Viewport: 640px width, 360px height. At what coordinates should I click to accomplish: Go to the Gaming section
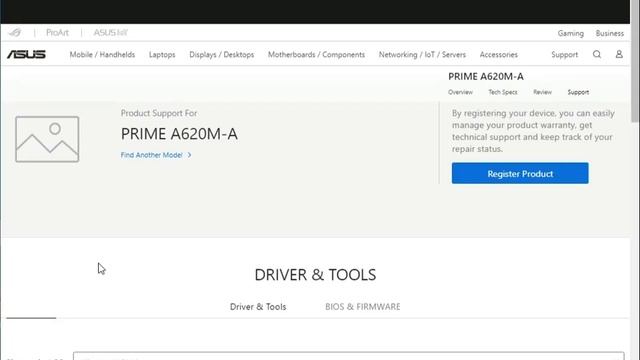click(571, 33)
